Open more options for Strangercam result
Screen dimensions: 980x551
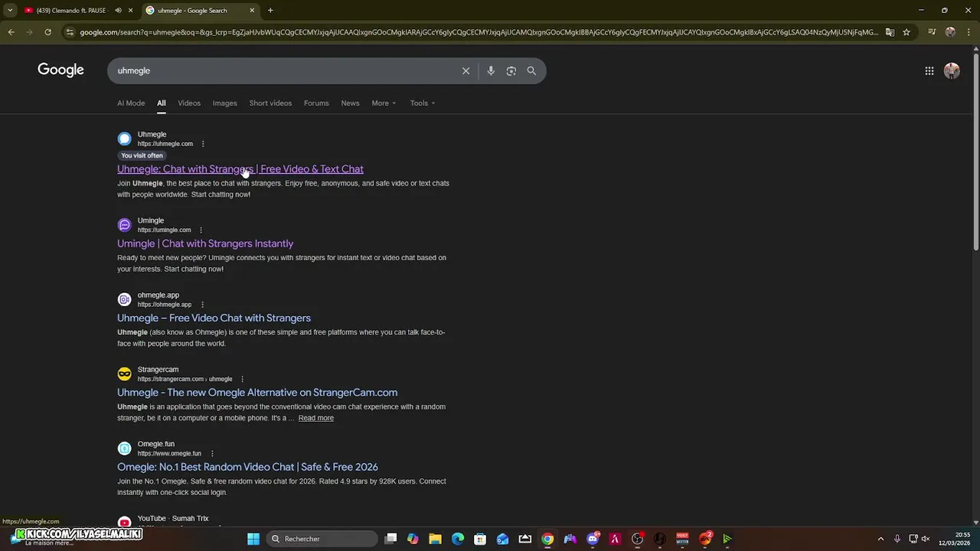tap(242, 379)
